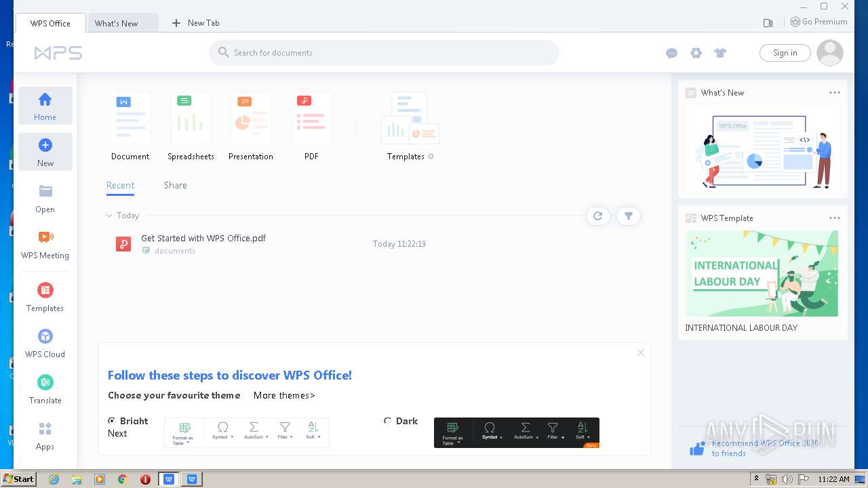Image resolution: width=868 pixels, height=488 pixels.
Task: Click the Dark theme toolbar preview
Action: pos(517,432)
